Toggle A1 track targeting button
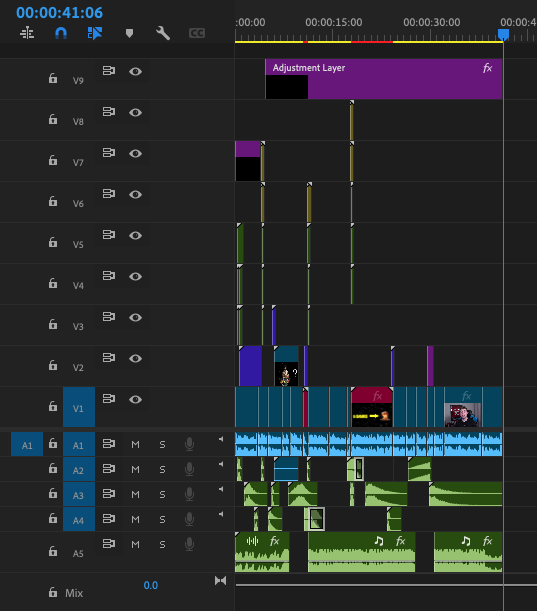Screen dimensions: 537x611 [x=79, y=444]
